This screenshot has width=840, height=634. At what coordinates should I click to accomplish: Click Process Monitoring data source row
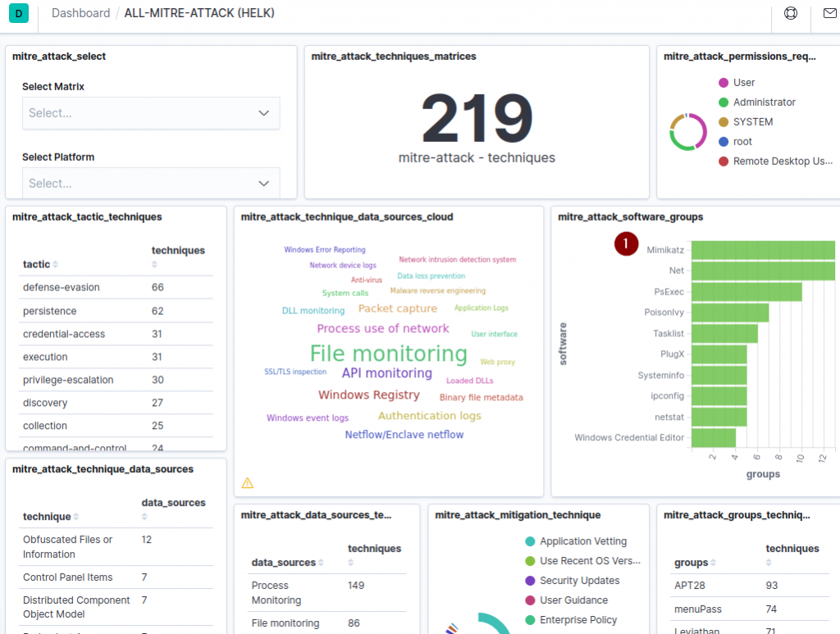tap(326, 593)
